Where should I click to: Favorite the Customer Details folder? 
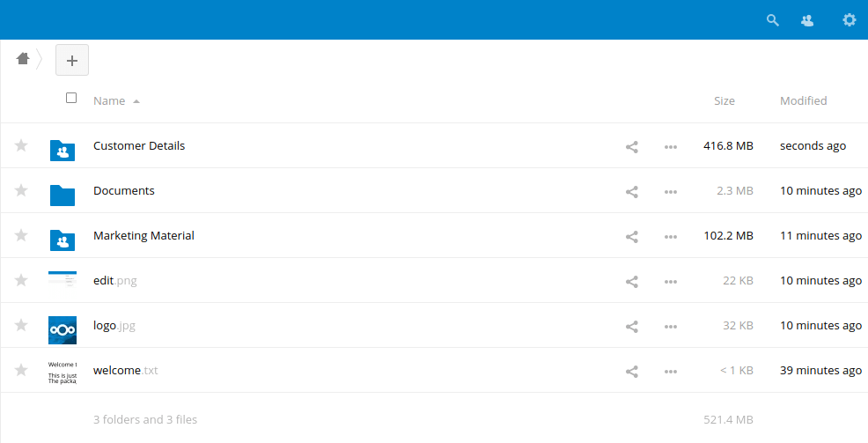(21, 146)
